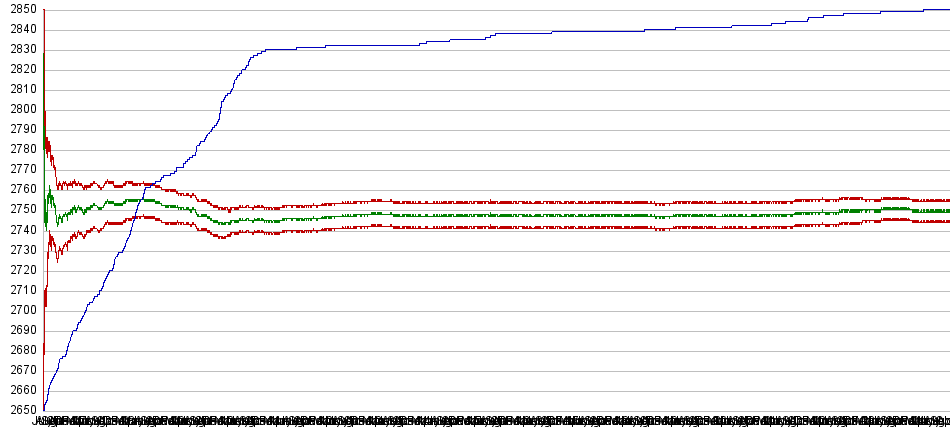Click the 2760 y-axis label
This screenshot has height=435, width=950.
click(20, 190)
